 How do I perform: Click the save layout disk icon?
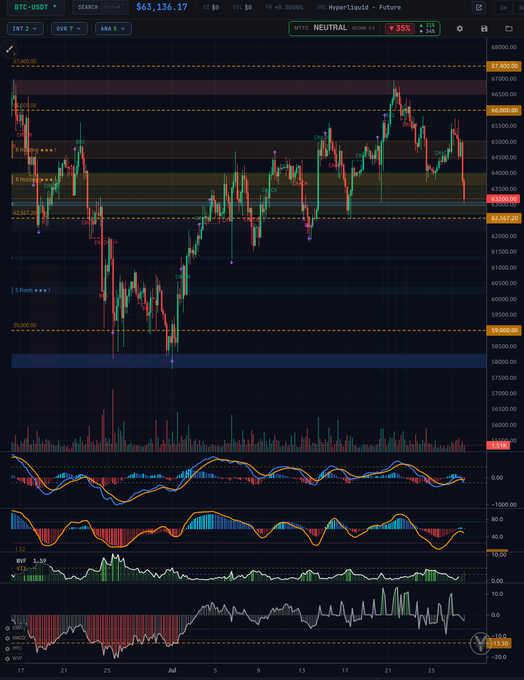(x=484, y=29)
